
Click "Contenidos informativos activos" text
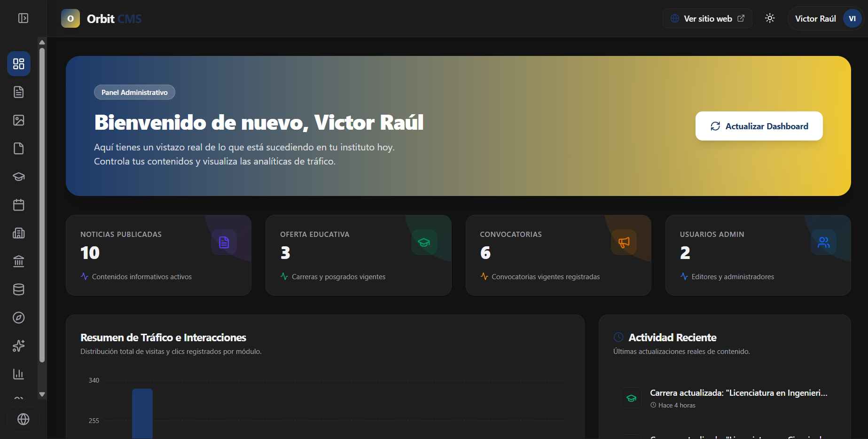(142, 277)
